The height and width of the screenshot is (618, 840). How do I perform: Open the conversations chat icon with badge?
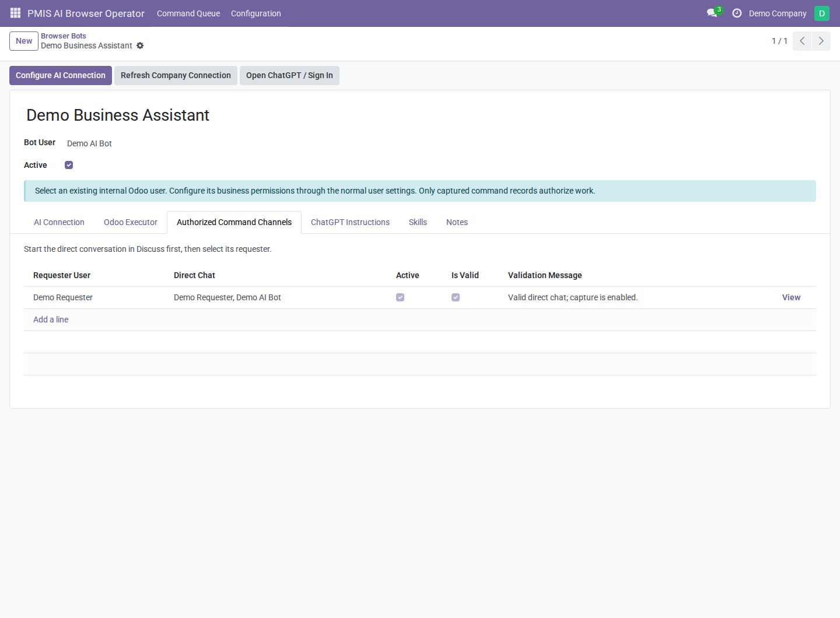[x=714, y=13]
